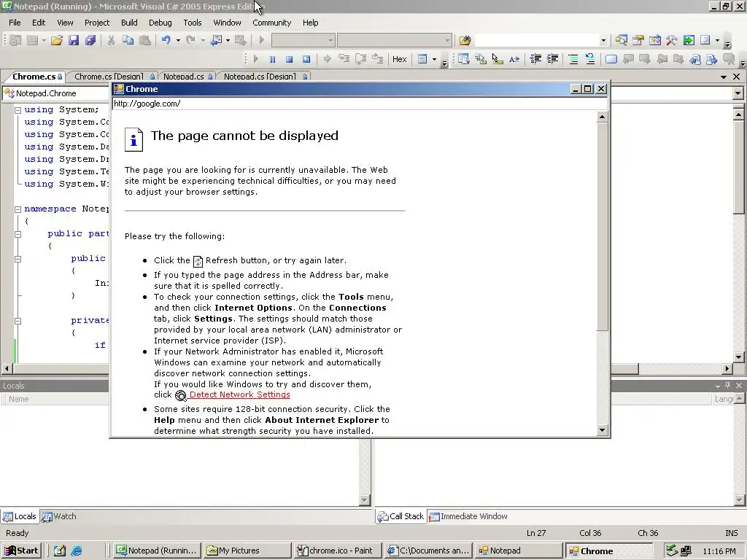Switch to chrome.ico - Paint taskbar button

(x=337, y=551)
